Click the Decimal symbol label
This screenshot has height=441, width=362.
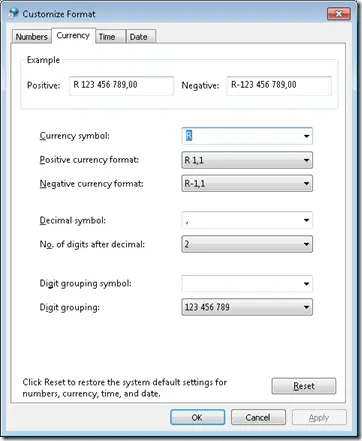73,220
